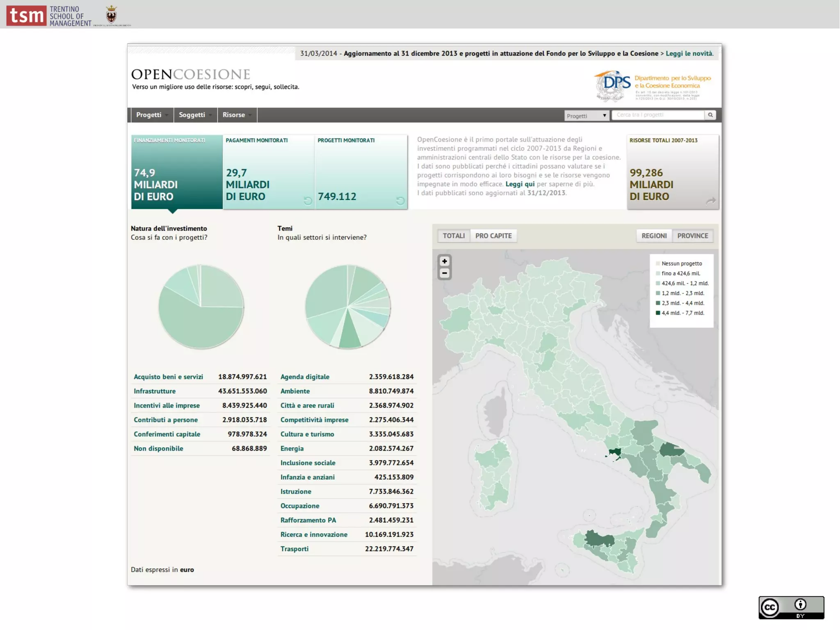Click the darkest 4,4 - 7,7 mld. legend swatch

click(658, 313)
